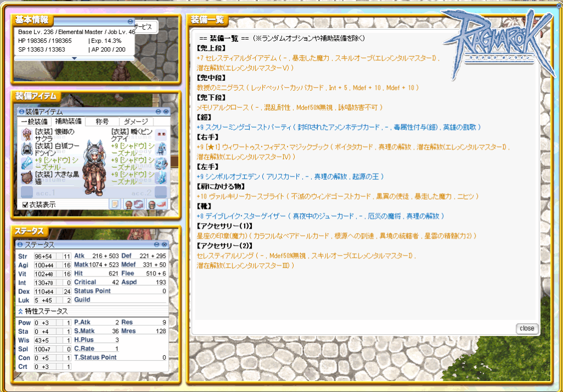Click the 懐郷のサクラ costume item icon
This screenshot has width=563, height=392.
(27, 135)
